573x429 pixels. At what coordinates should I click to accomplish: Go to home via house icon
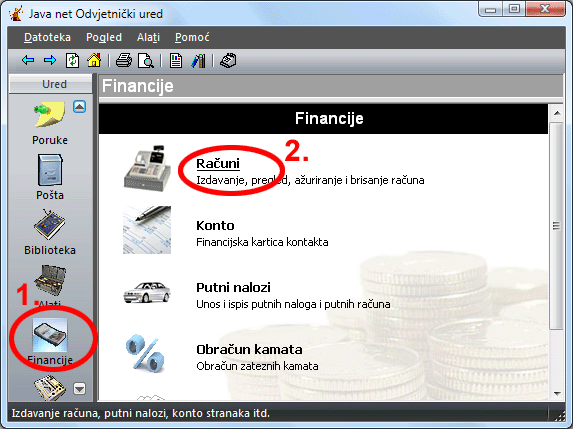[94, 60]
